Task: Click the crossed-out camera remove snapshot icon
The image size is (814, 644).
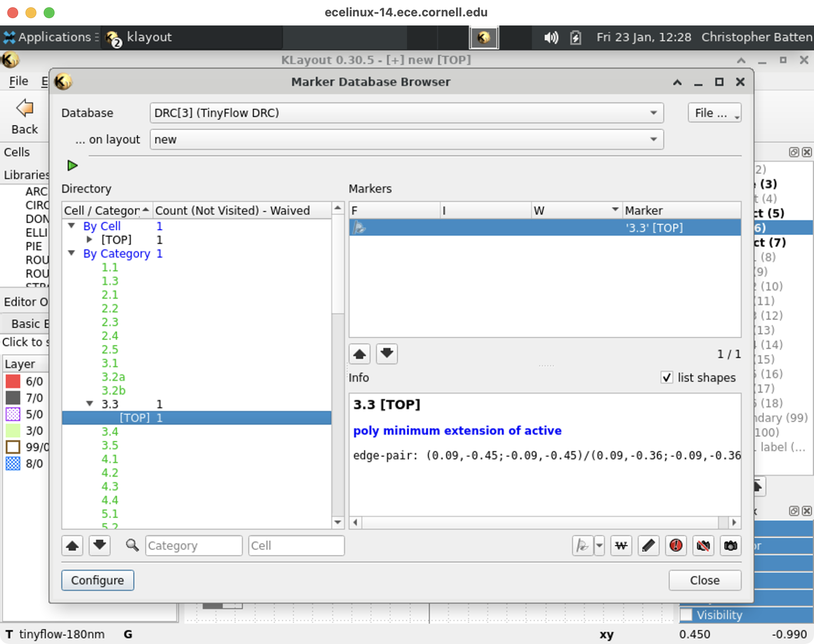Action: click(x=703, y=545)
